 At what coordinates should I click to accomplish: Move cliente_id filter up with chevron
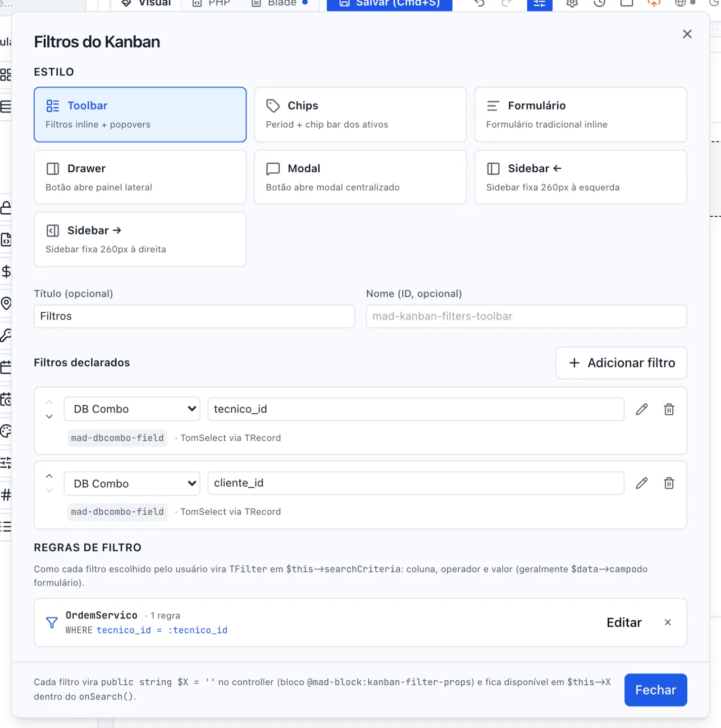[49, 476]
